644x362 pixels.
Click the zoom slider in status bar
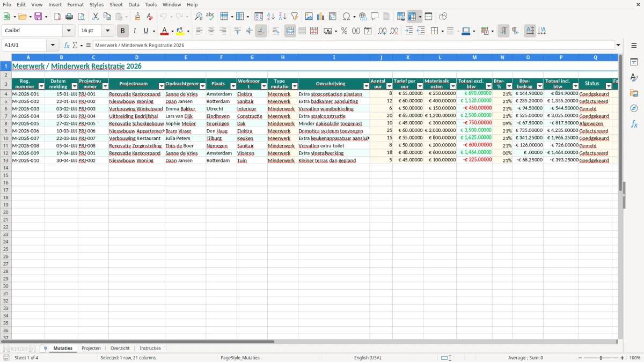pos(601,358)
